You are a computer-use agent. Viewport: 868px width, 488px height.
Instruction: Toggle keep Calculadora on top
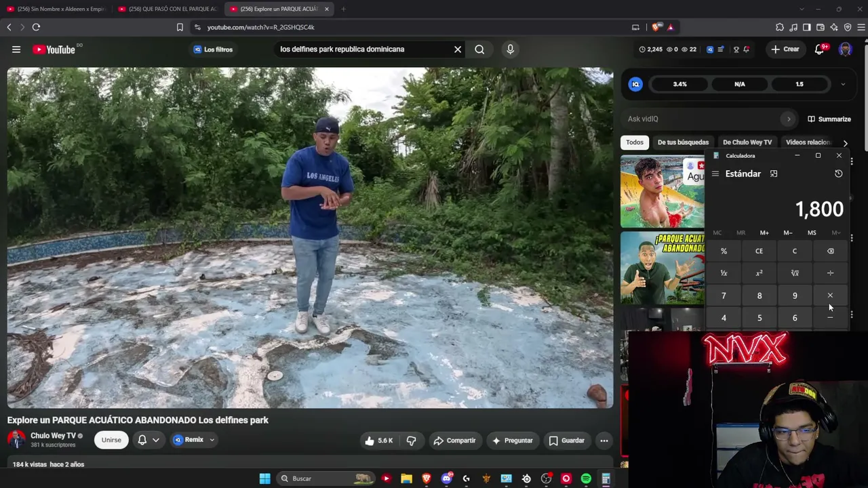click(774, 174)
